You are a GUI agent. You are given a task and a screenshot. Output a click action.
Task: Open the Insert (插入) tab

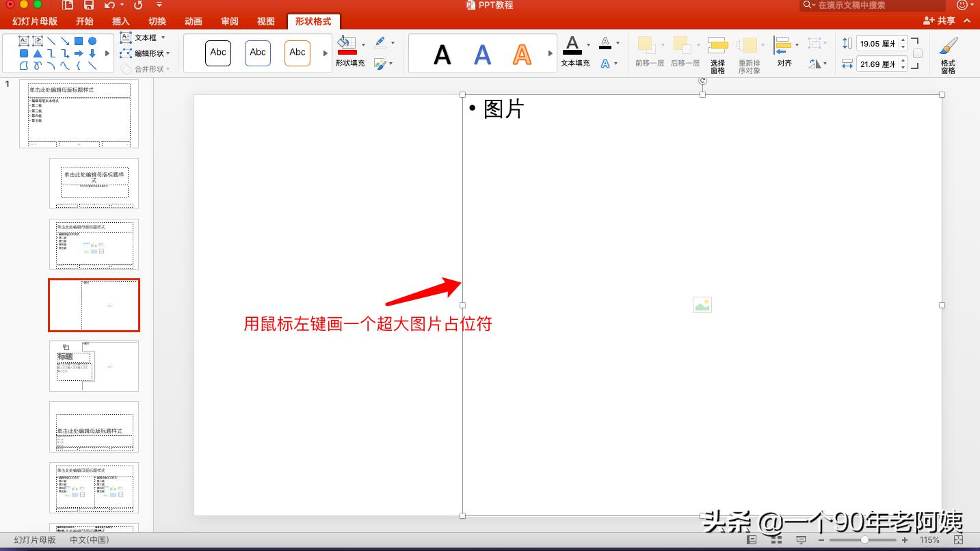click(121, 21)
